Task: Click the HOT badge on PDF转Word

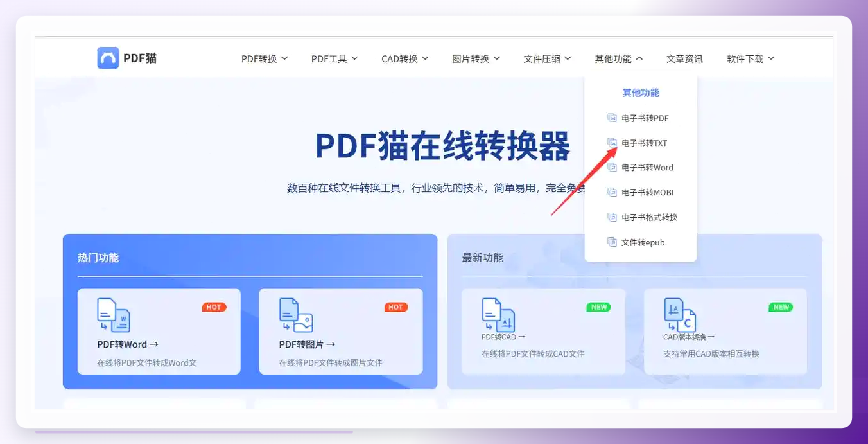Action: [x=214, y=307]
